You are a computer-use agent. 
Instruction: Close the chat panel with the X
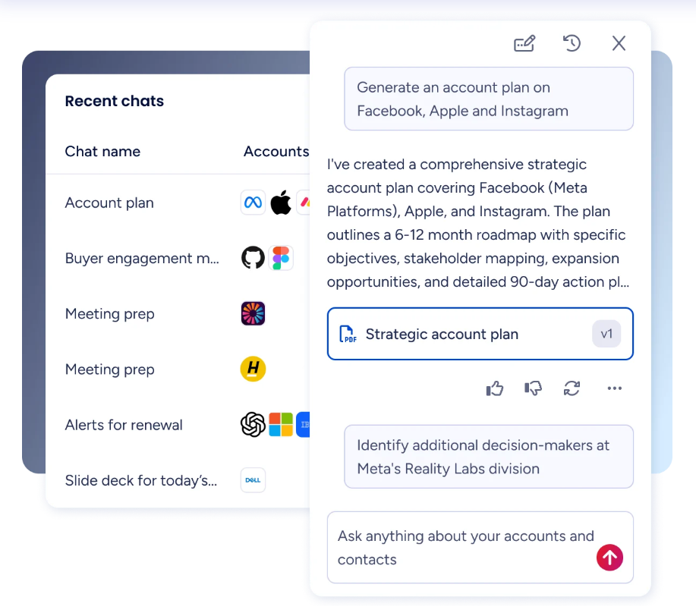point(619,43)
